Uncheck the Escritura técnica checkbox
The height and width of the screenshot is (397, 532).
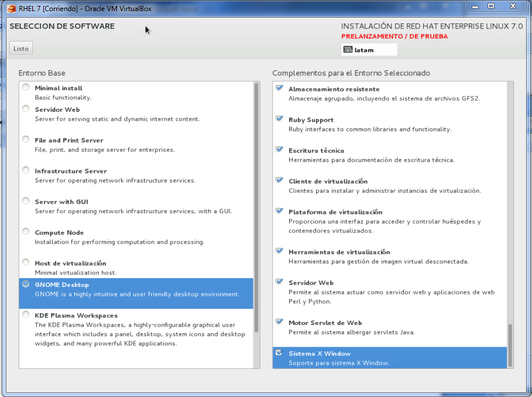[x=279, y=149]
